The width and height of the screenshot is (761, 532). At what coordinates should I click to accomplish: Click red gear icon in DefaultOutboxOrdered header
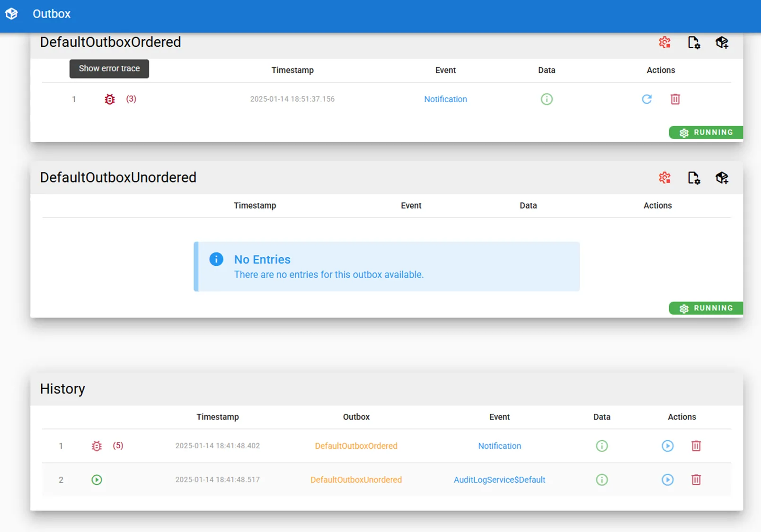664,43
